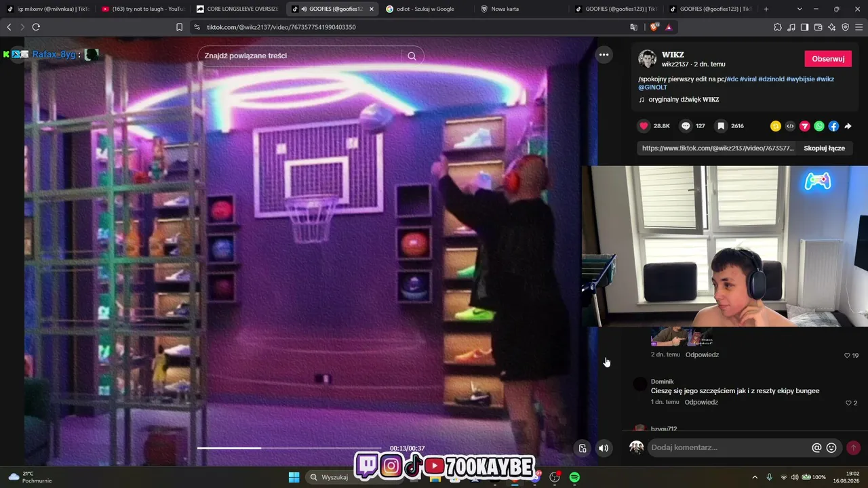This screenshot has height=488, width=868.
Task: Go back to previous page
Action: (9, 27)
